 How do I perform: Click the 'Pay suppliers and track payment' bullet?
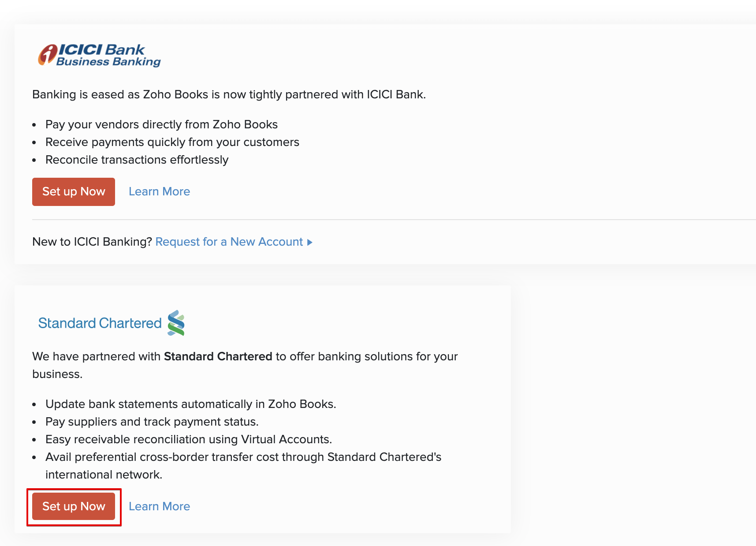click(152, 422)
